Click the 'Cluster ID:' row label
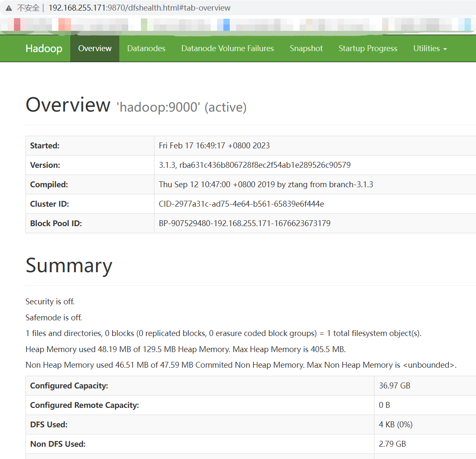This screenshot has width=476, height=459. click(x=50, y=204)
